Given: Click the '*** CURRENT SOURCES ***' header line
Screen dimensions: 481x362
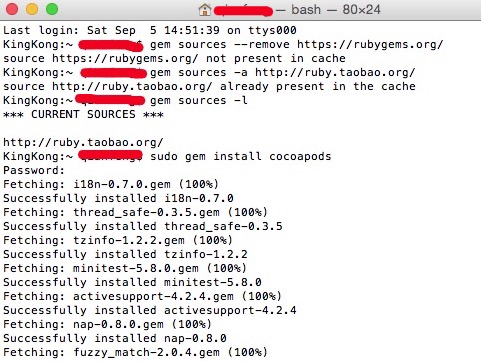Looking at the screenshot, I should tap(83, 114).
